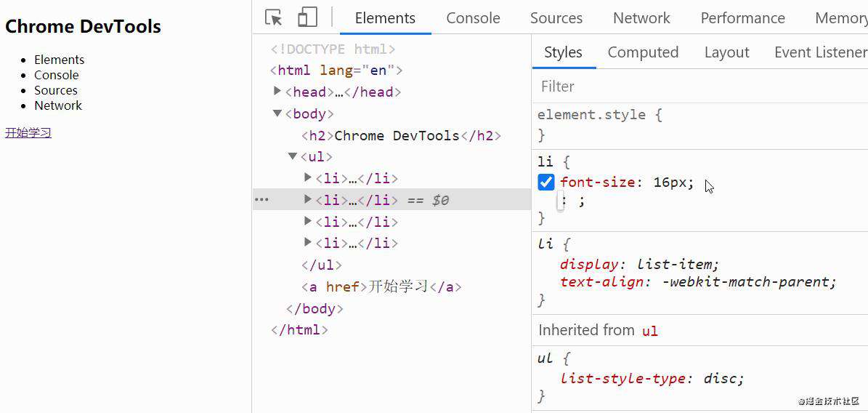Click the list-style-type property name
The width and height of the screenshot is (868, 413).
coord(625,379)
